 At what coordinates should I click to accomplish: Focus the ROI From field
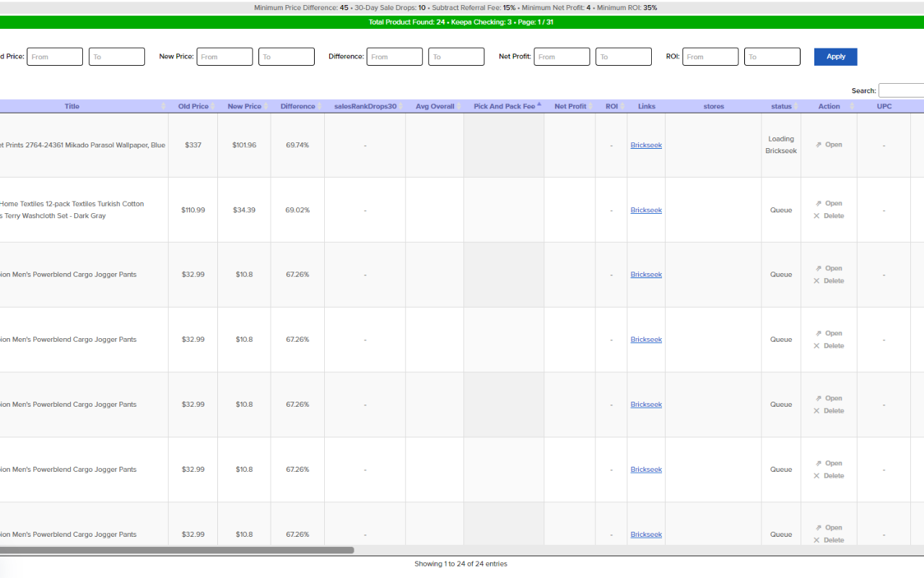click(x=710, y=56)
